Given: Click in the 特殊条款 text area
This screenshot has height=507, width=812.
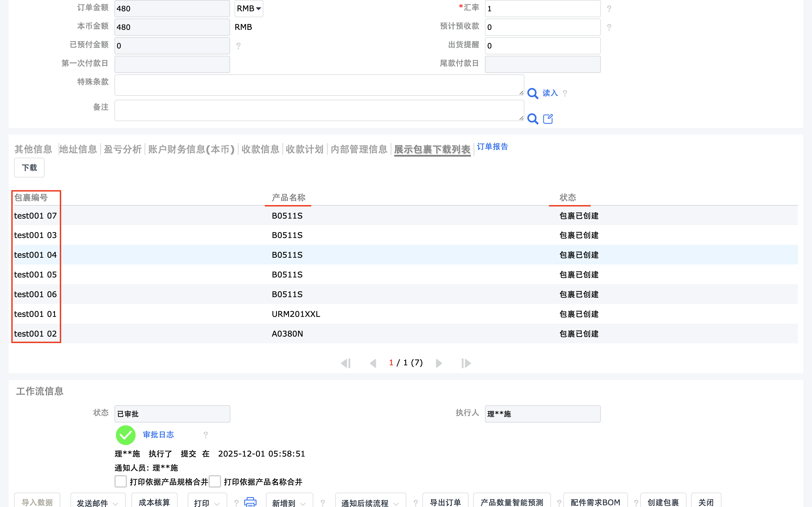Looking at the screenshot, I should point(319,85).
